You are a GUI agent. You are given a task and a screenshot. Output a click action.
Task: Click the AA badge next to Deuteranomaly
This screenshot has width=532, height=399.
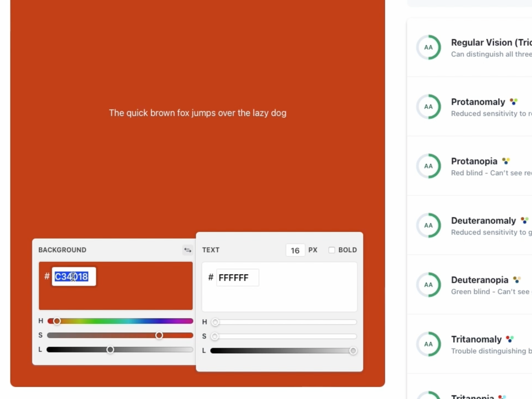pyautogui.click(x=429, y=225)
